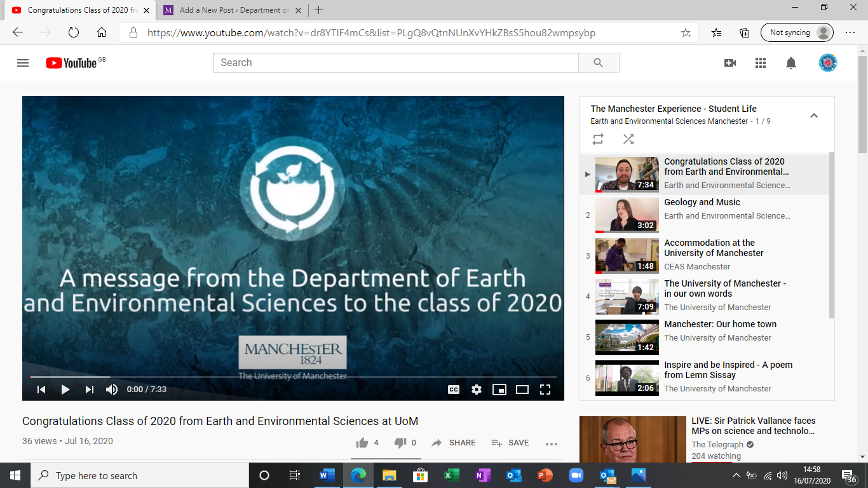Viewport: 868px width, 488px height.
Task: Enter full screen mode
Action: (x=545, y=390)
